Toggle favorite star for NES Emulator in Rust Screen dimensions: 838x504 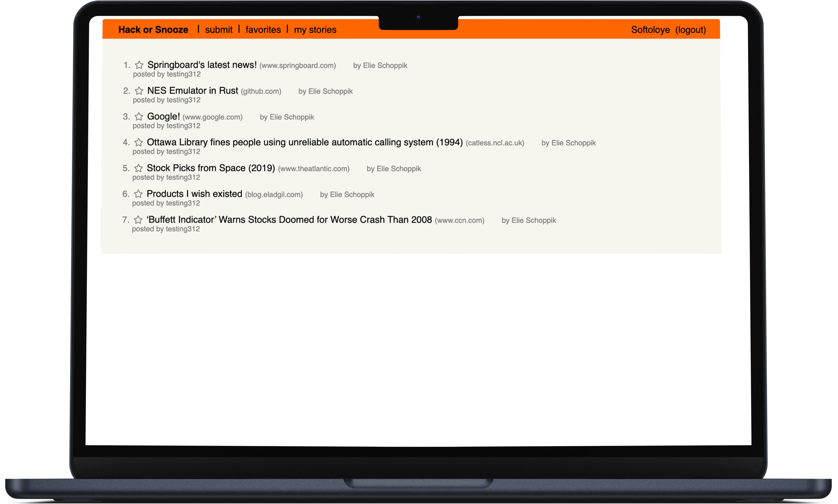point(139,91)
